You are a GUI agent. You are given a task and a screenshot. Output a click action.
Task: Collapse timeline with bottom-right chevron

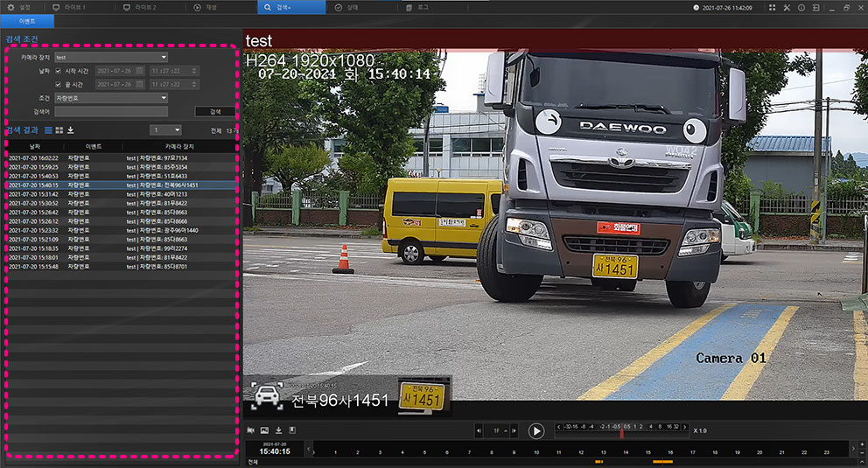point(861,461)
